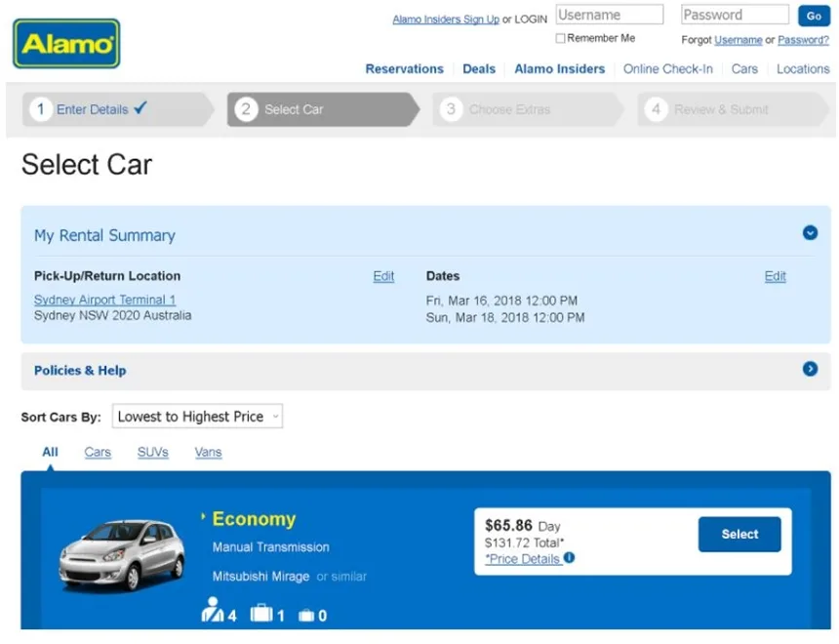
Task: Focus the Username input field
Action: pyautogui.click(x=609, y=15)
